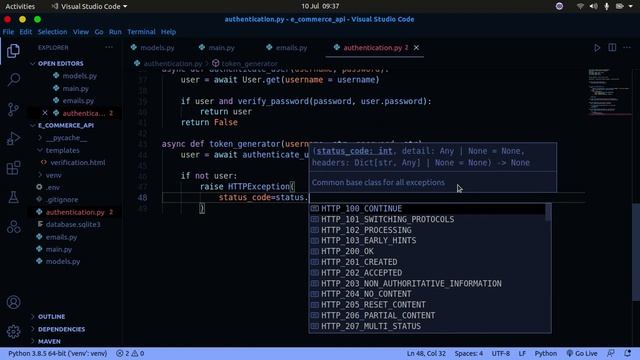Click the editor vertical scrollbar
Image resolution: width=640 pixels, height=360 pixels.
point(636,252)
